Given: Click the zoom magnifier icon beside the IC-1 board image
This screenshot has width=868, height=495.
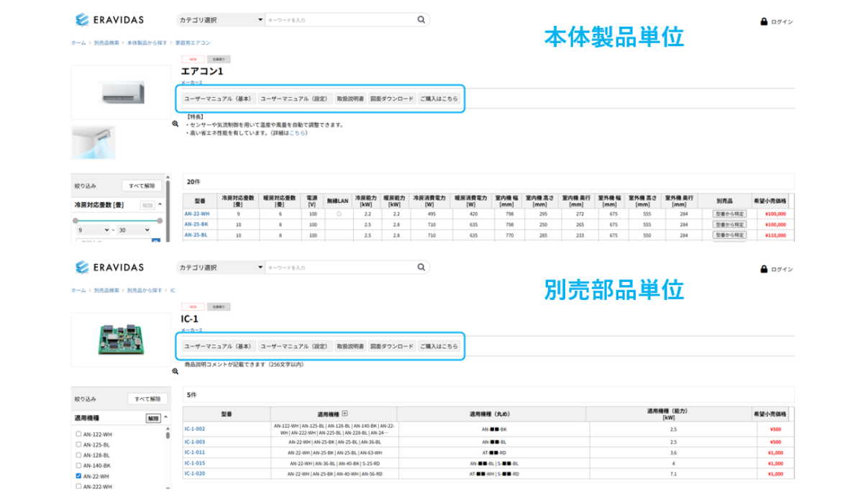Looking at the screenshot, I should pyautogui.click(x=175, y=371).
